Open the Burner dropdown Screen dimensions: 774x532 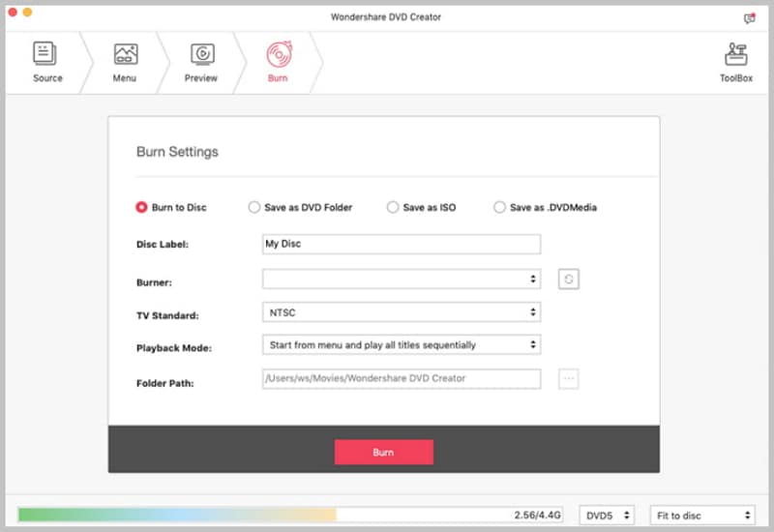[x=402, y=279]
